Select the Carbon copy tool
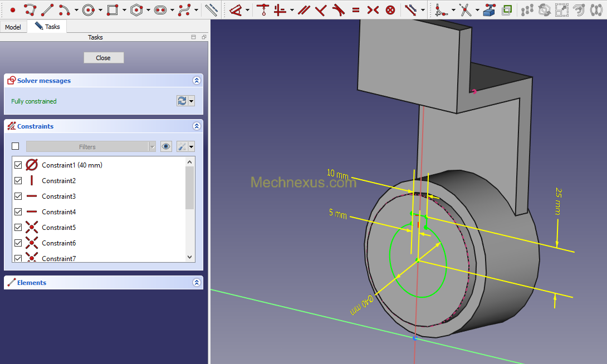This screenshot has height=364, width=607. click(507, 10)
